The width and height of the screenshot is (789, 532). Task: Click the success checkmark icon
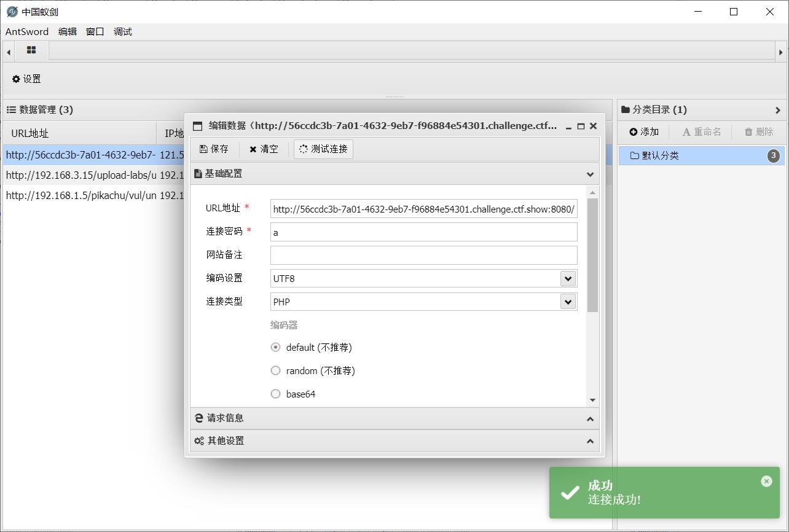click(570, 492)
